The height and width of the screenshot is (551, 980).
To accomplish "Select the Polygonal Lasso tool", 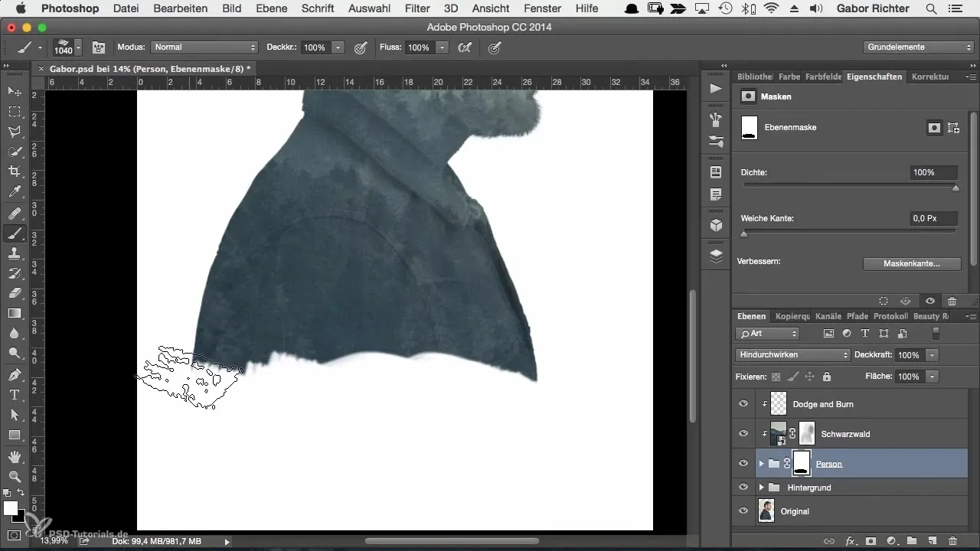I will (x=15, y=131).
